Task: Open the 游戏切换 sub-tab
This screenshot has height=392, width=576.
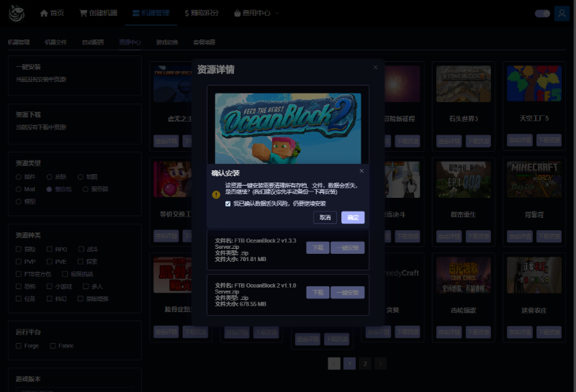Action: (167, 42)
